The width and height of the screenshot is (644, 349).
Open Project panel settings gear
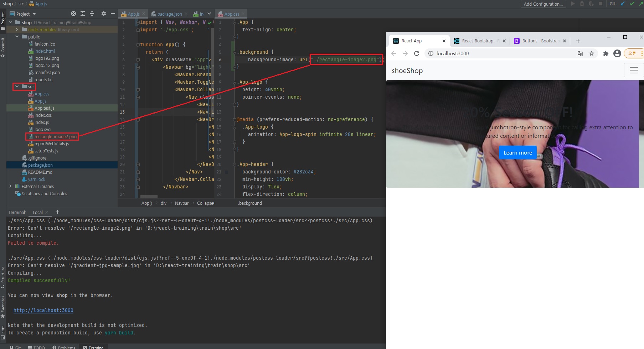coord(104,14)
